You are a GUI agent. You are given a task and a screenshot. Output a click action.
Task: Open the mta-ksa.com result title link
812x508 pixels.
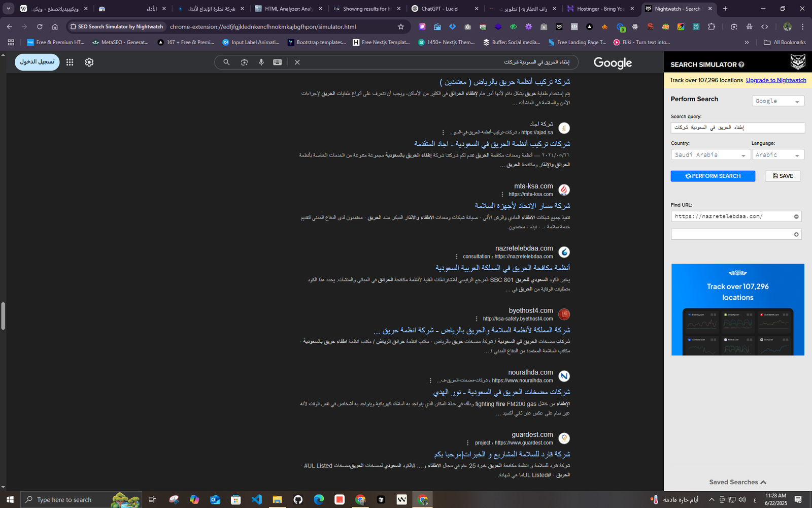522,206
